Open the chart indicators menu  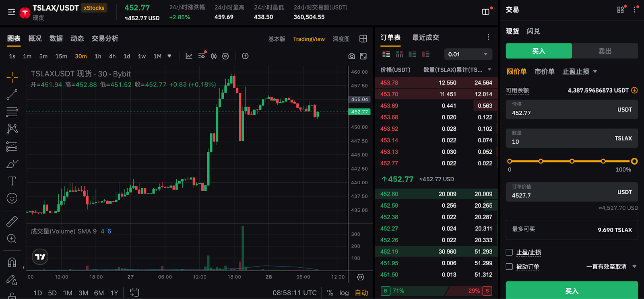coord(189,56)
